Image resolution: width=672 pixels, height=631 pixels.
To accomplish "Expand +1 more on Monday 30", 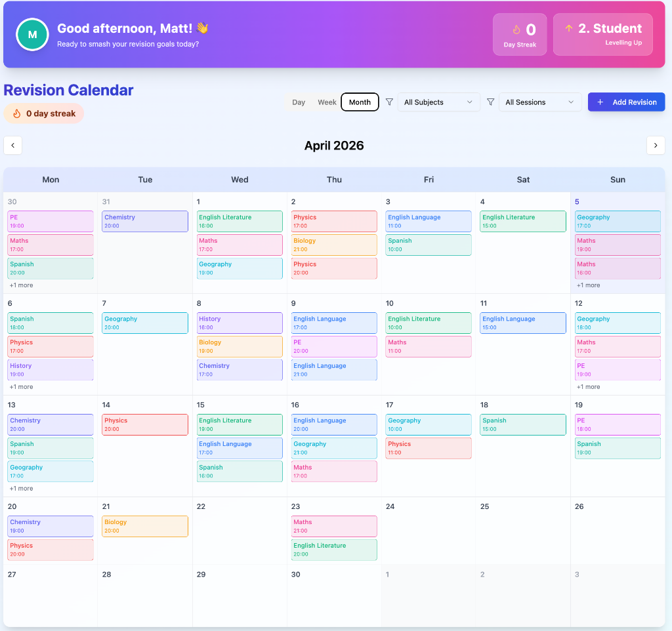I will (22, 285).
